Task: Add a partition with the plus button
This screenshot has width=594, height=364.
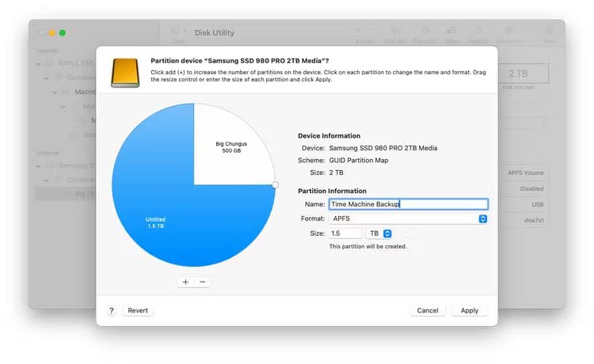Action: point(185,282)
